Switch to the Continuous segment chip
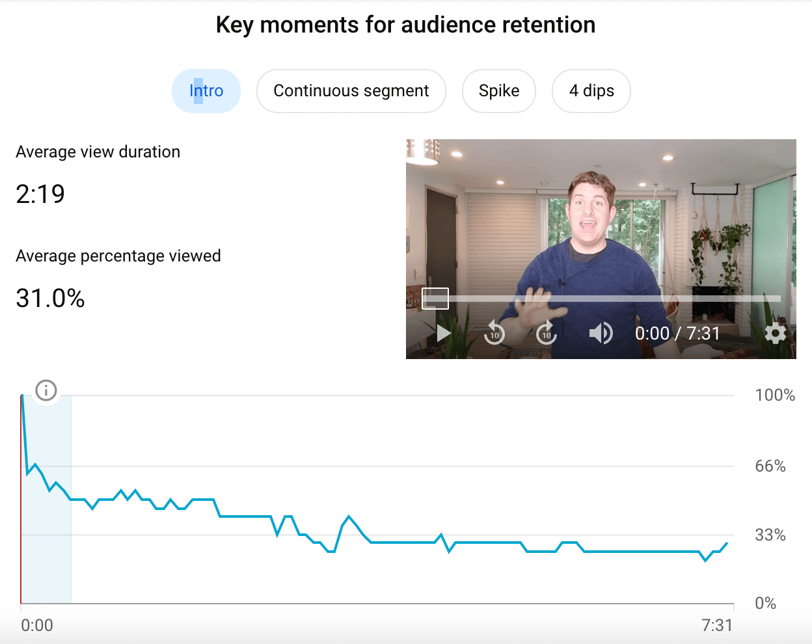 click(x=351, y=91)
